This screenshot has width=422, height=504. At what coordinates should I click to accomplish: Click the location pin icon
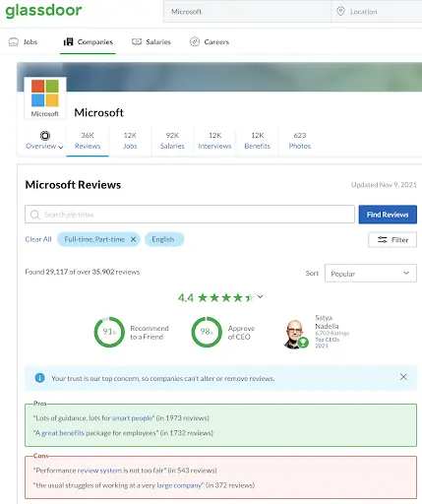coord(340,12)
